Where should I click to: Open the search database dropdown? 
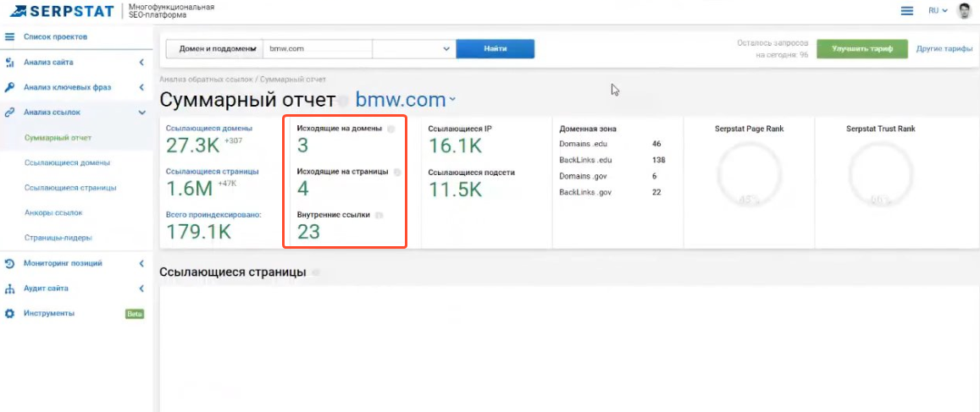[x=414, y=49]
